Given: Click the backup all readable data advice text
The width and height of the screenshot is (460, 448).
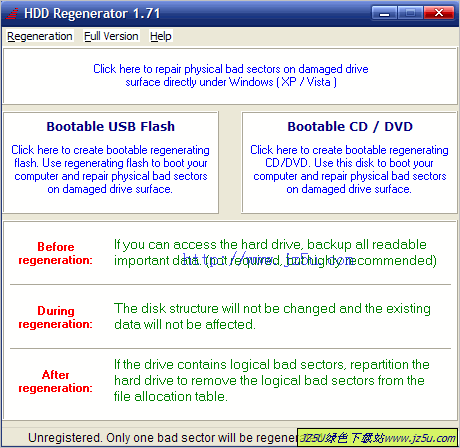Looking at the screenshot, I should point(275,253).
